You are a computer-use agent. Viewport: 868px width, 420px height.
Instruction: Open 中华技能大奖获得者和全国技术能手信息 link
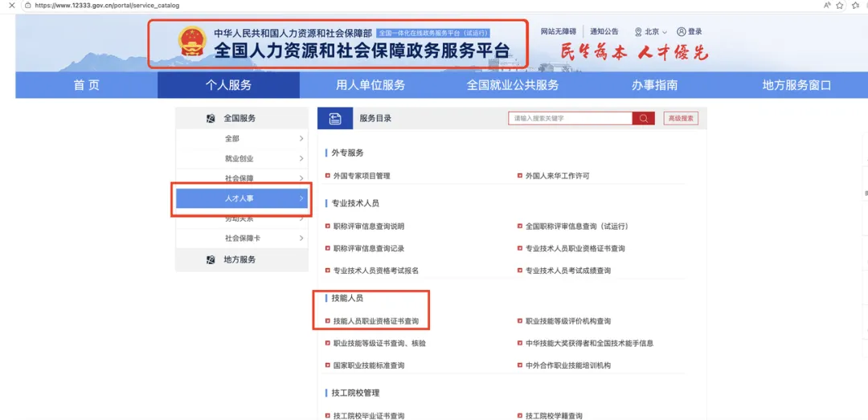point(590,343)
